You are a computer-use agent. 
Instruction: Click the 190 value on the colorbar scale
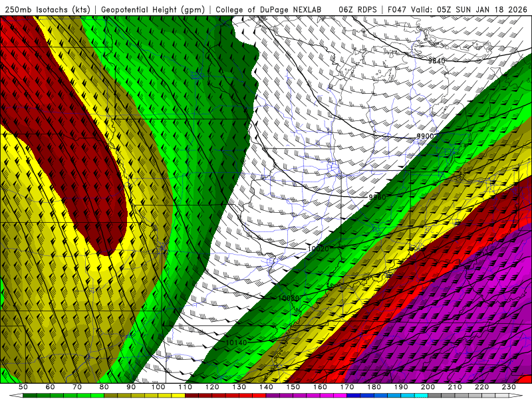coord(401,387)
